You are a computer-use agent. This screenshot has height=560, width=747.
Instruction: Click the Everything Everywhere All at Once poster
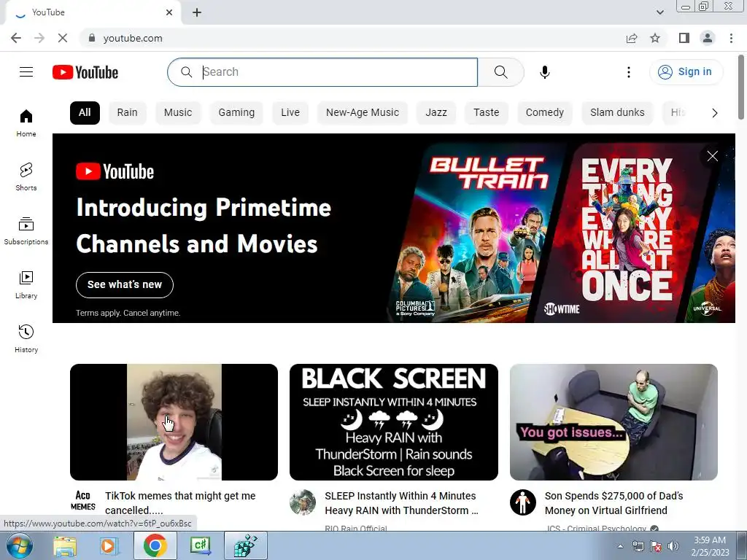point(627,233)
